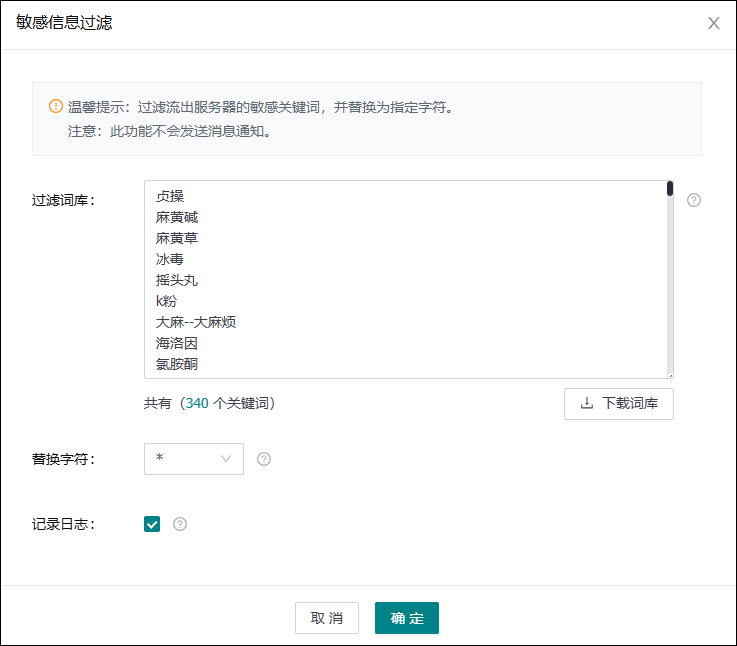
Task: Click the 取消 button
Action: coord(327,618)
